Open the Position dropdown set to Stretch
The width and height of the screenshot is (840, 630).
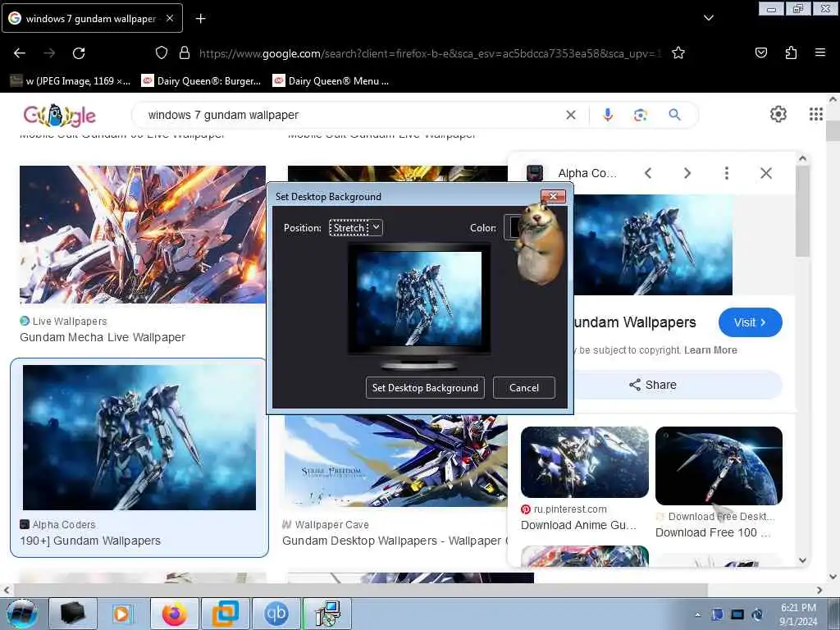356,228
